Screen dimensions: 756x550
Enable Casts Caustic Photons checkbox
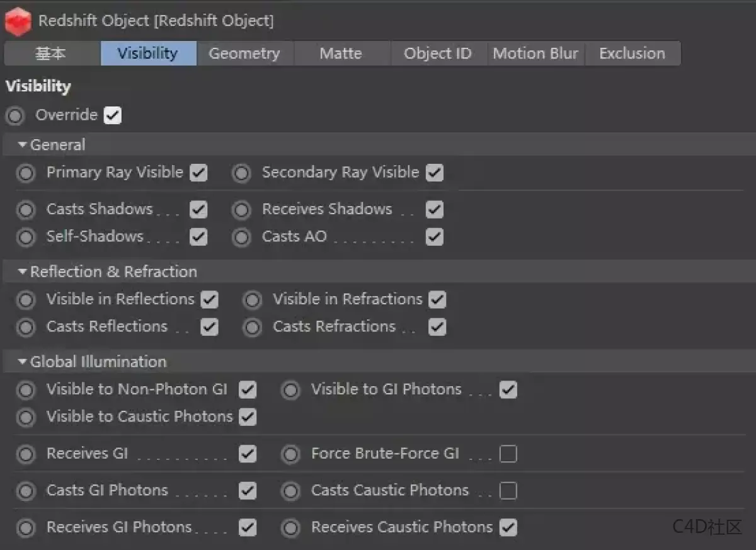[508, 491]
